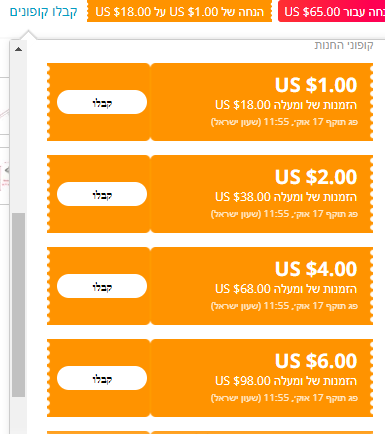This screenshot has height=434, width=385.
Task: Get the US $2.00 coupon
Action: 102,194
